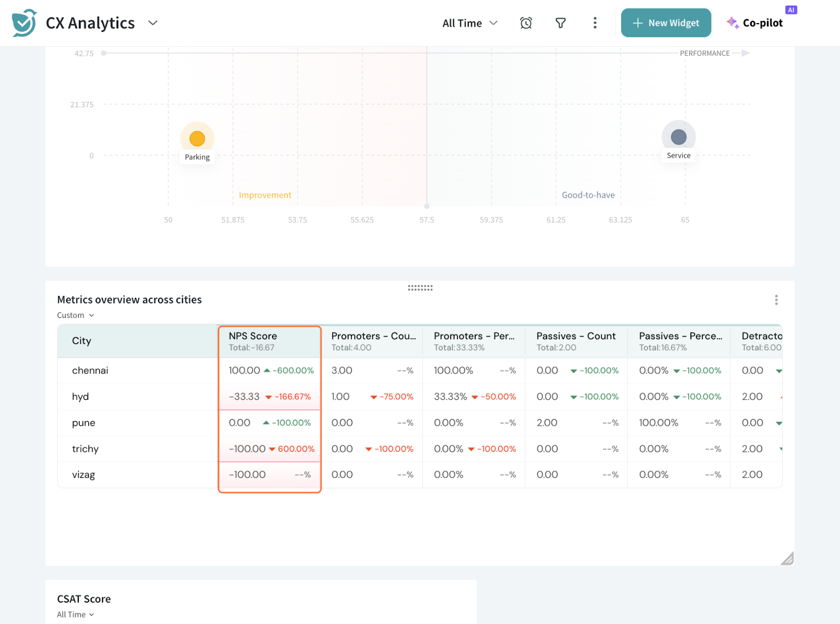Open the top bar three-dot menu
Screen dimensions: 840x624
coord(594,23)
